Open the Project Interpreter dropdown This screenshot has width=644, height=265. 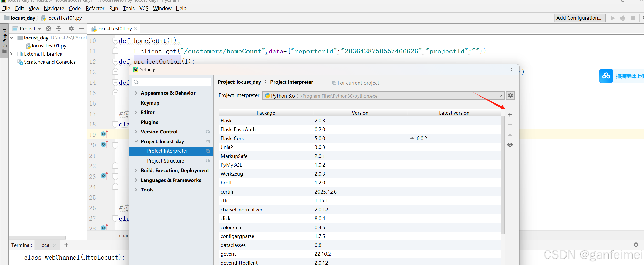coord(383,95)
